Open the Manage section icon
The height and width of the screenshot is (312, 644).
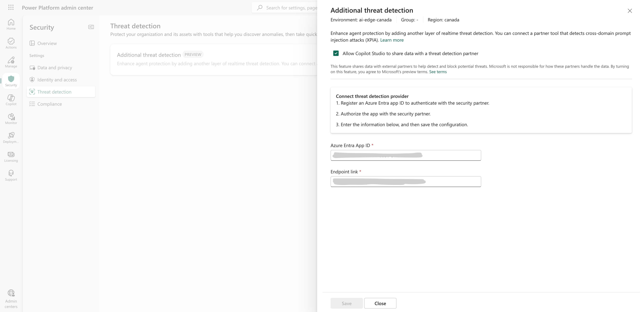pos(11,62)
